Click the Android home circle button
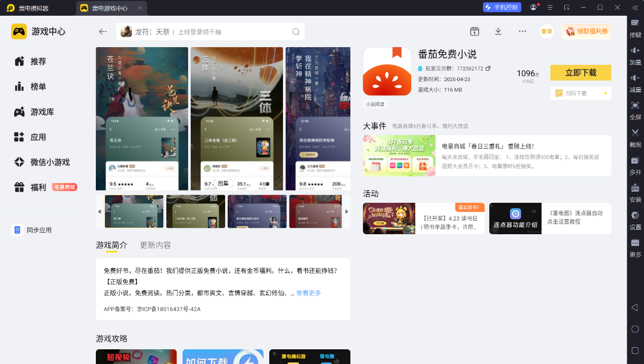Viewport: 644px width, 364px height. [635, 329]
